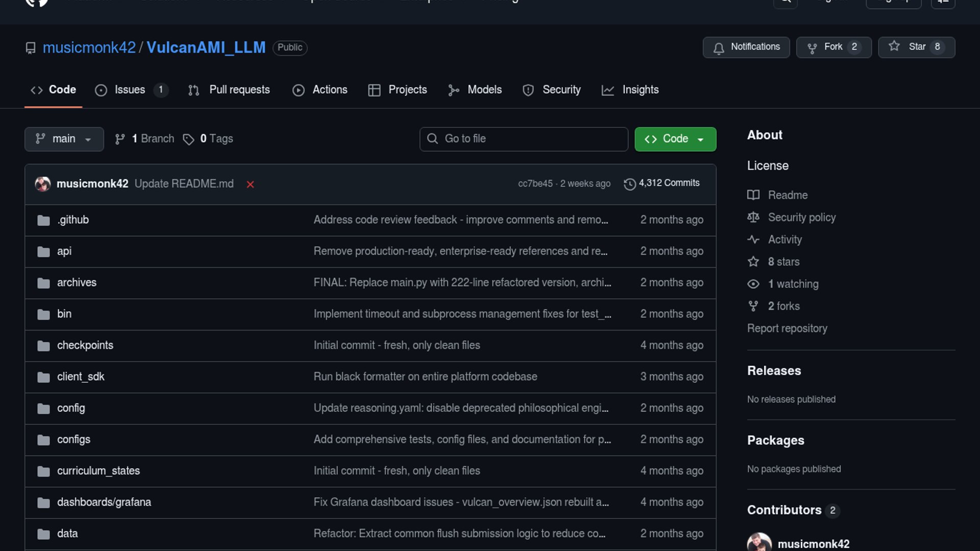The height and width of the screenshot is (551, 980).
Task: Toggle watching via 1 watching link
Action: [793, 284]
